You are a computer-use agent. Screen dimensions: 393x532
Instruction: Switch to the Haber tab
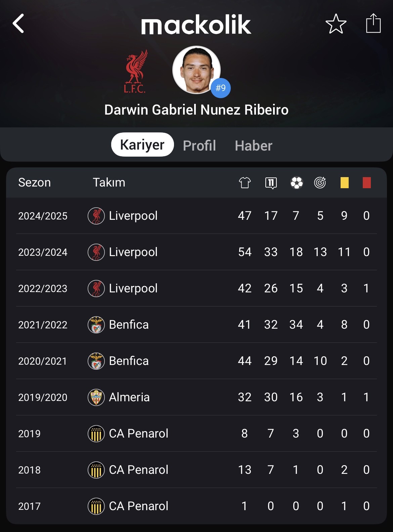tap(254, 146)
